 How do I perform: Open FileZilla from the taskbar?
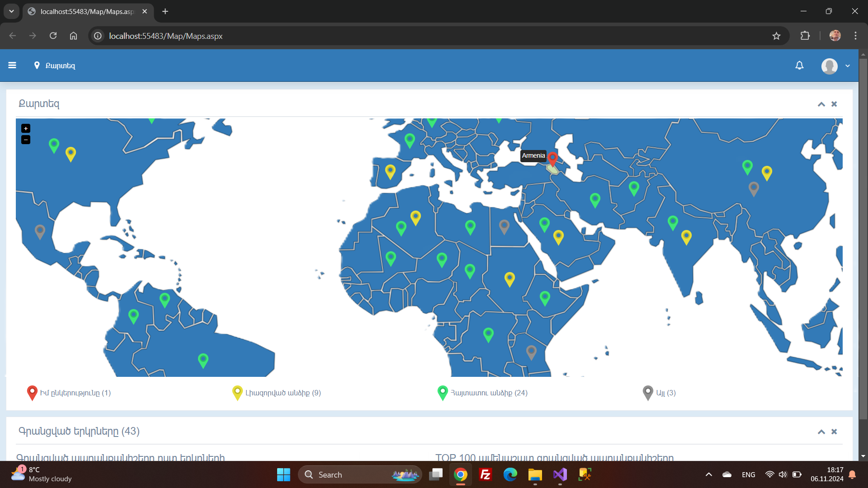coord(485,474)
